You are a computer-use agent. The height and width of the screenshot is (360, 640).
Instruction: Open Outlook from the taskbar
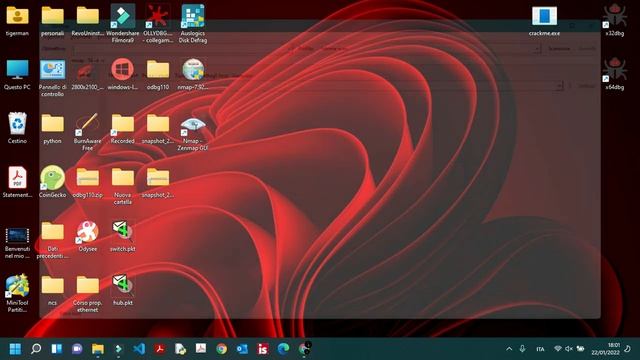(x=242, y=349)
